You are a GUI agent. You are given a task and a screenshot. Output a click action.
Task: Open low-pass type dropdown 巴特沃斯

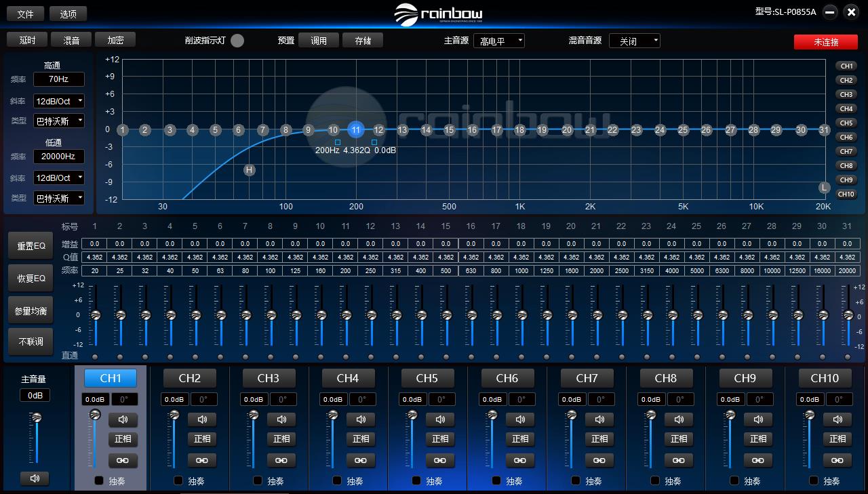(59, 198)
